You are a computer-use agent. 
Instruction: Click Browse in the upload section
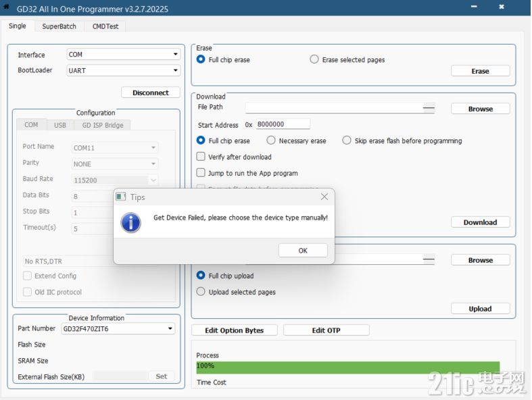[480, 260]
